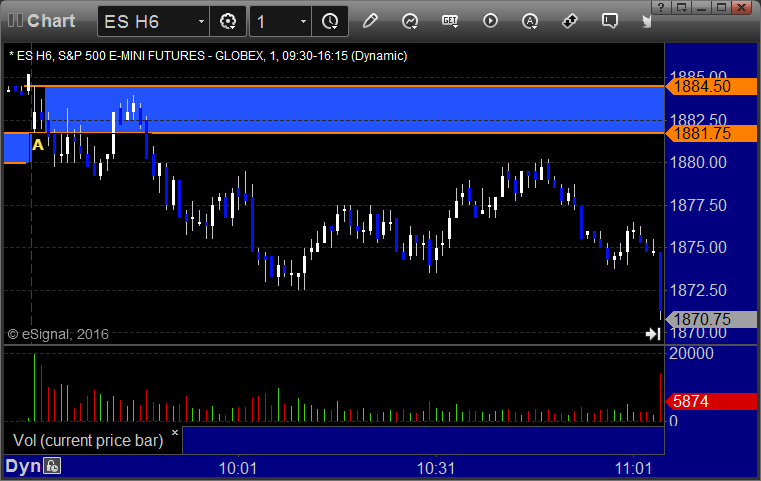Open the window options dropdown icon
Viewport: 761px width, 481px height.
pyautogui.click(x=681, y=7)
